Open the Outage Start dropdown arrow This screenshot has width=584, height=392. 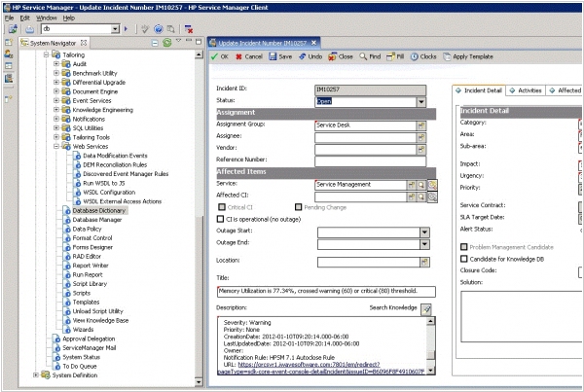pyautogui.click(x=424, y=232)
